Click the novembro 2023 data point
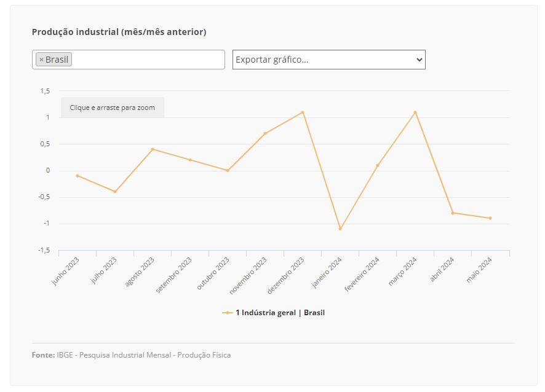Image resolution: width=545 pixels, height=392 pixels. [x=265, y=133]
